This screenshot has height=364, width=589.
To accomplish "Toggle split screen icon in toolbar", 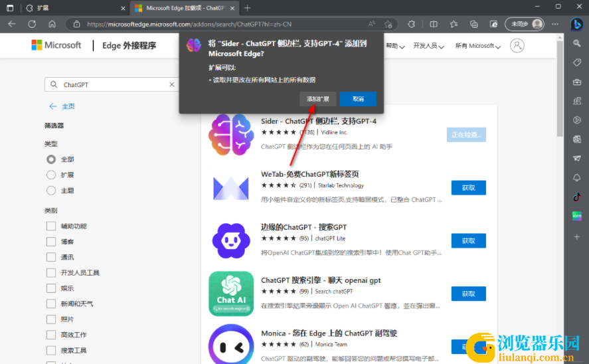I will [x=434, y=24].
